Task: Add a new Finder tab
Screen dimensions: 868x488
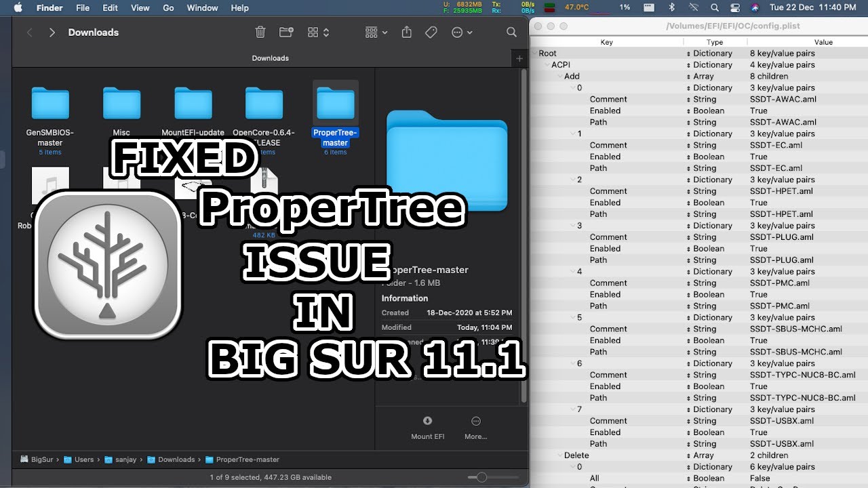Action: pyautogui.click(x=519, y=58)
